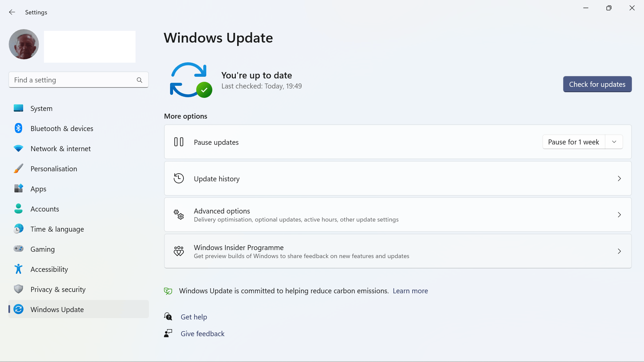Click the Accounts person icon
644x362 pixels.
pyautogui.click(x=18, y=209)
